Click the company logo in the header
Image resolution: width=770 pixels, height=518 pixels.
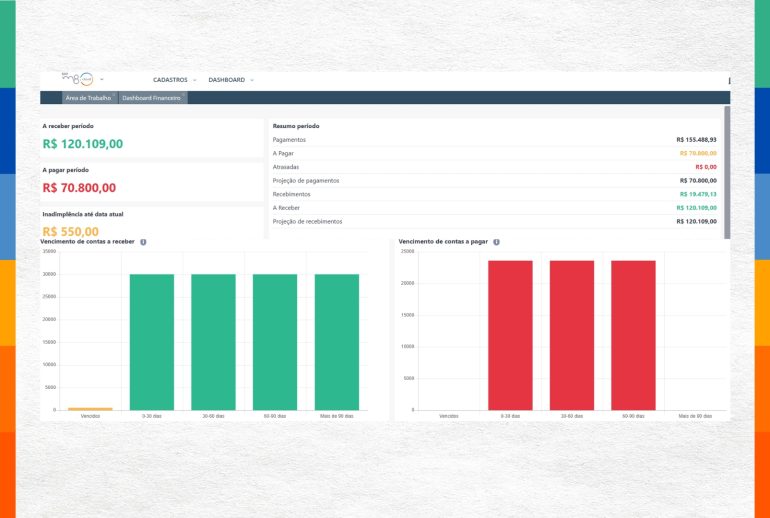tap(78, 79)
